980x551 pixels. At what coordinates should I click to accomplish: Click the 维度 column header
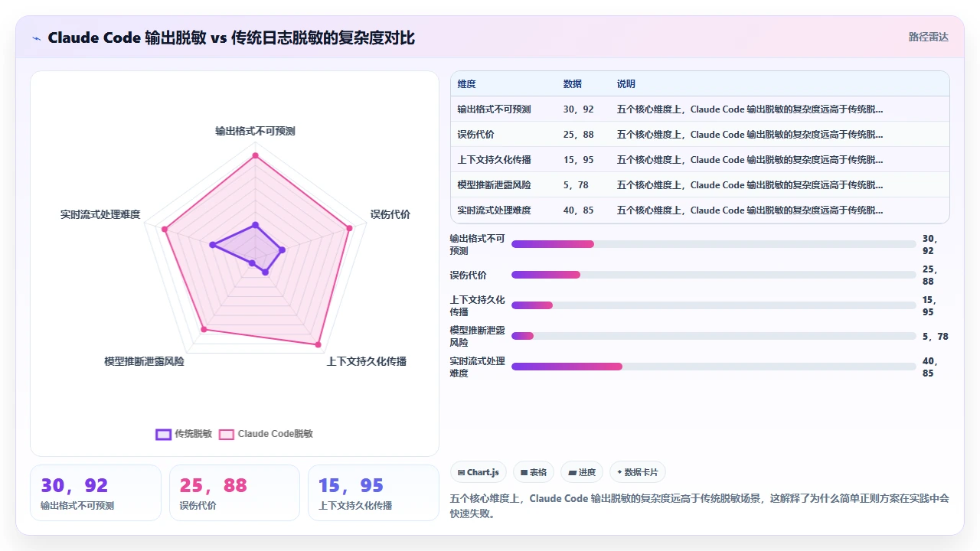[x=467, y=84]
